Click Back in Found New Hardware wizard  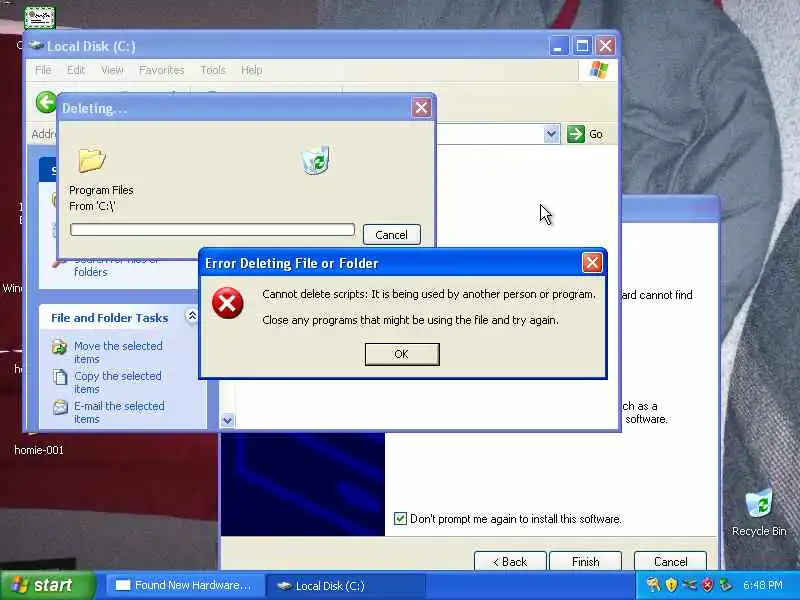(510, 562)
